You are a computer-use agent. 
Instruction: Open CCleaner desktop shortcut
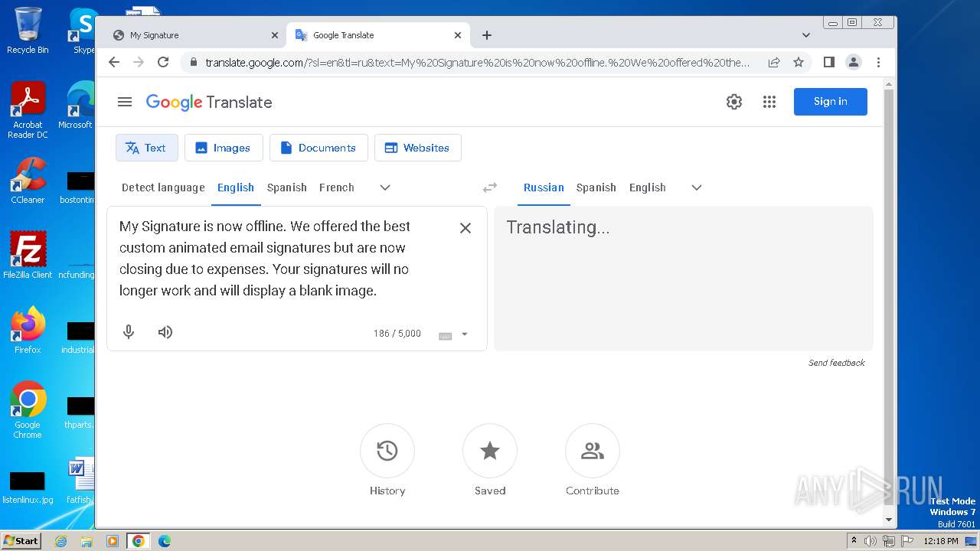click(28, 181)
